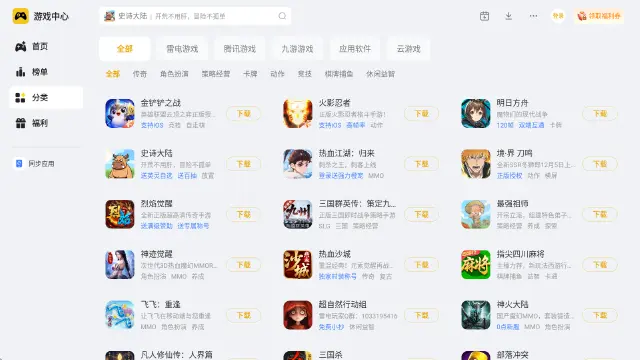The height and width of the screenshot is (360, 640).
Task: Click 登录送强力橙宠 tag under 热血江湖
Action: pos(341,176)
